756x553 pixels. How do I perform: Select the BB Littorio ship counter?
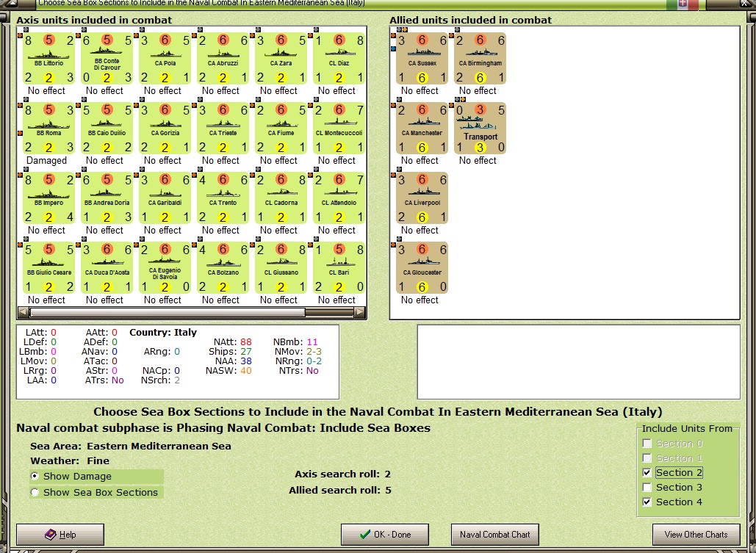point(48,59)
